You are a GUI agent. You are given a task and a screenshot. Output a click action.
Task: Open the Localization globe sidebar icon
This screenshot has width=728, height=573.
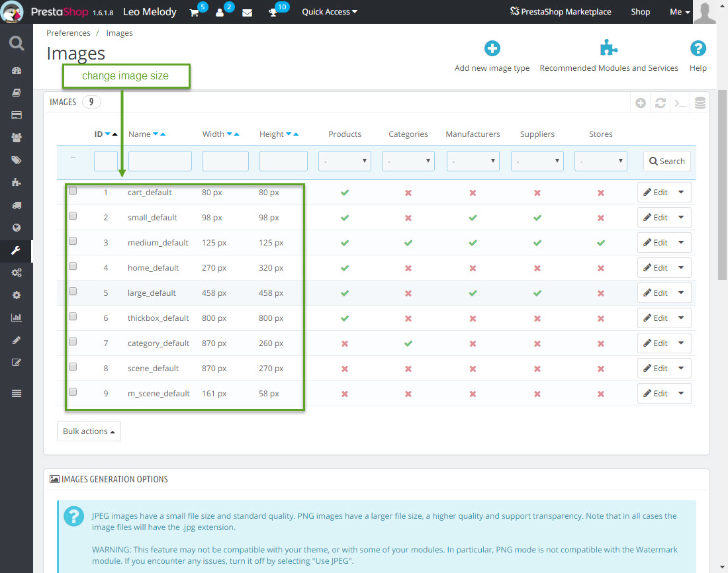pyautogui.click(x=17, y=228)
